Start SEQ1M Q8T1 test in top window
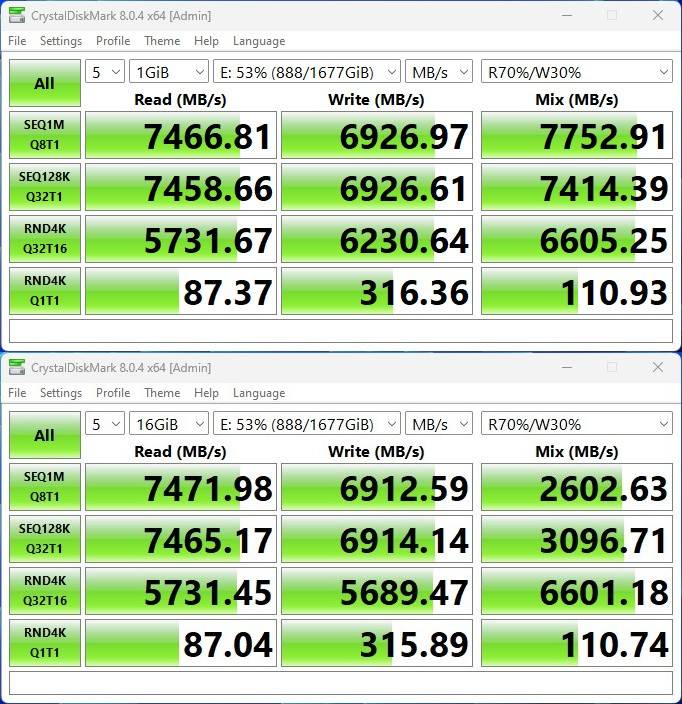 pos(45,135)
